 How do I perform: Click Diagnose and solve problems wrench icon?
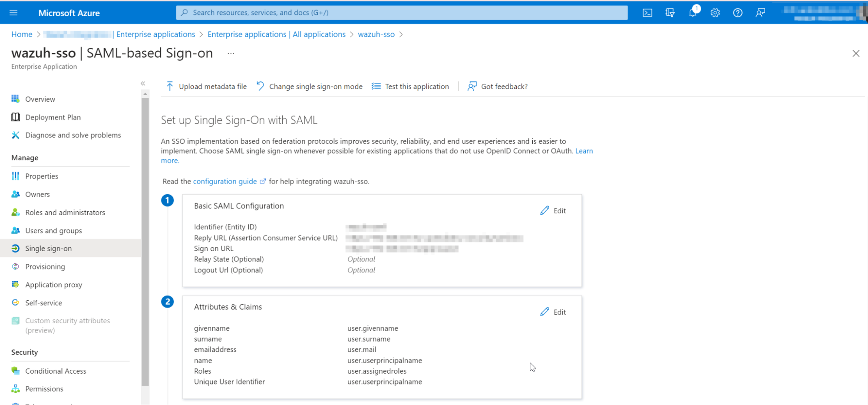[16, 135]
